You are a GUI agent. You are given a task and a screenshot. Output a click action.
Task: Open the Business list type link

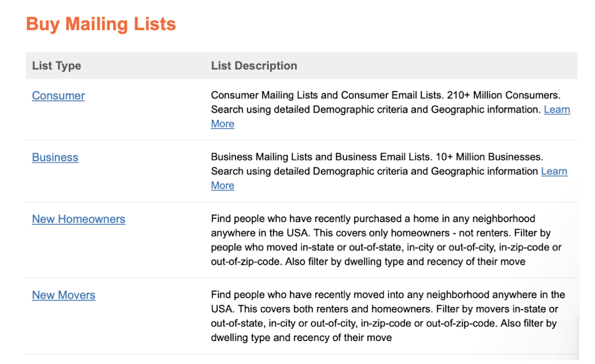55,157
